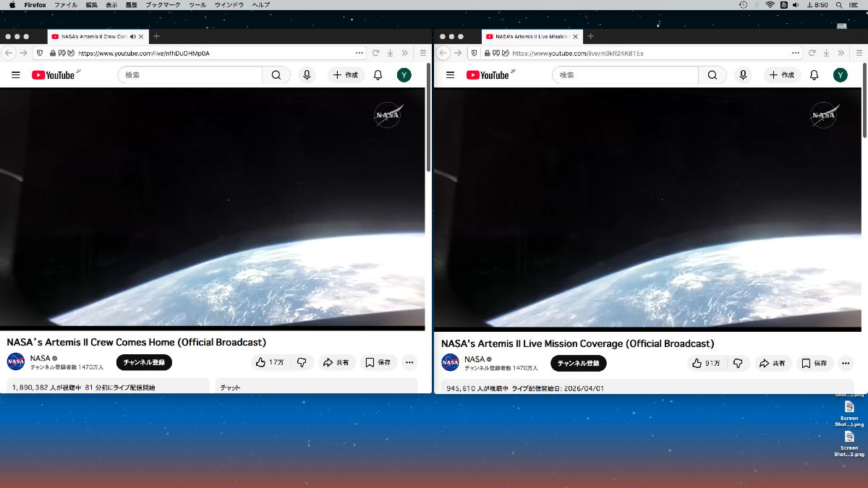Open account avatar Y in right window
This screenshot has height=488, width=868.
click(840, 75)
